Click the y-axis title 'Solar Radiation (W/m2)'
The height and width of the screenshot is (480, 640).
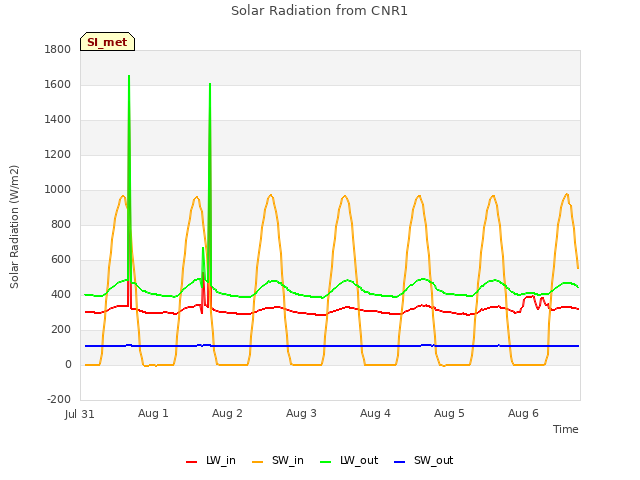tap(14, 227)
